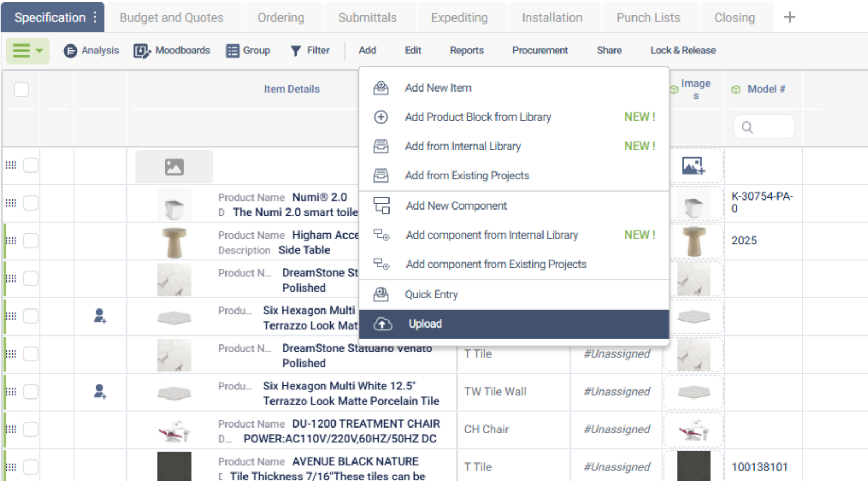Check the first Six Hexagon row checkbox
868x481 pixels.
(x=31, y=316)
